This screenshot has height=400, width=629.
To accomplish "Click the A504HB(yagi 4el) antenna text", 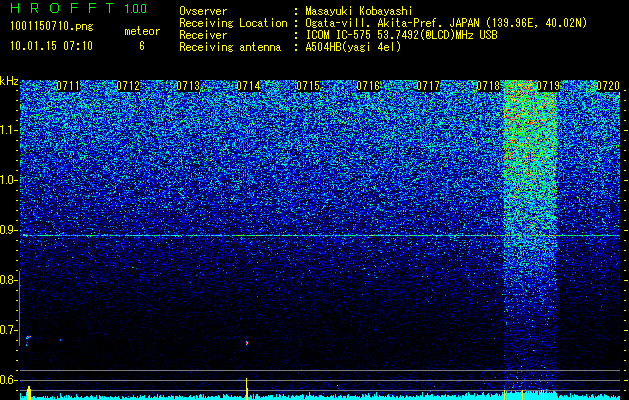I will tap(353, 47).
